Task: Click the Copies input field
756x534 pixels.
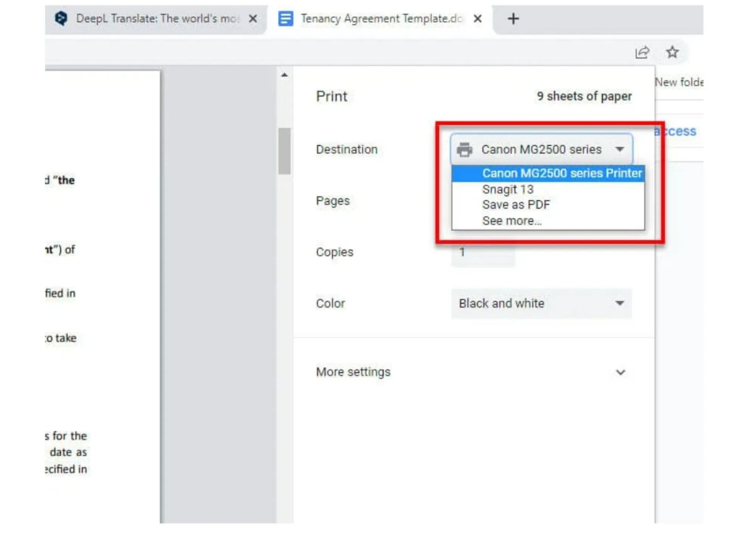Action: 483,252
